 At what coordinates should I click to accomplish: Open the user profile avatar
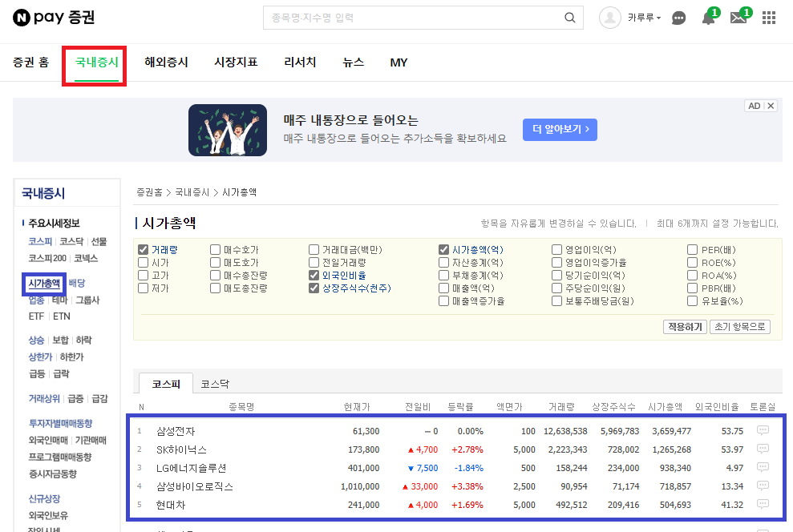pyautogui.click(x=610, y=18)
